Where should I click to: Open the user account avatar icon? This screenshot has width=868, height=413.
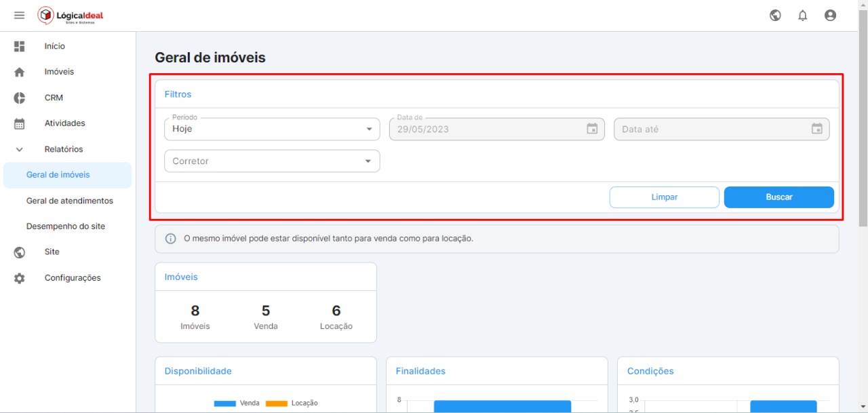pos(830,16)
